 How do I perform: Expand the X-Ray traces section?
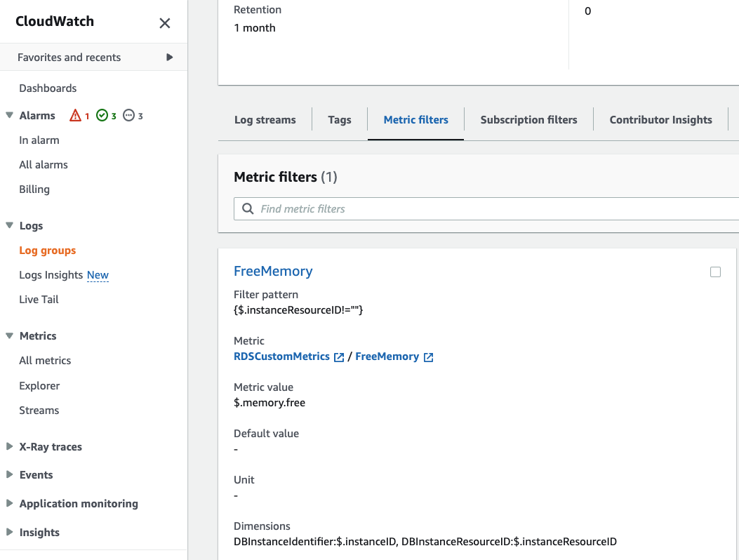(9, 446)
